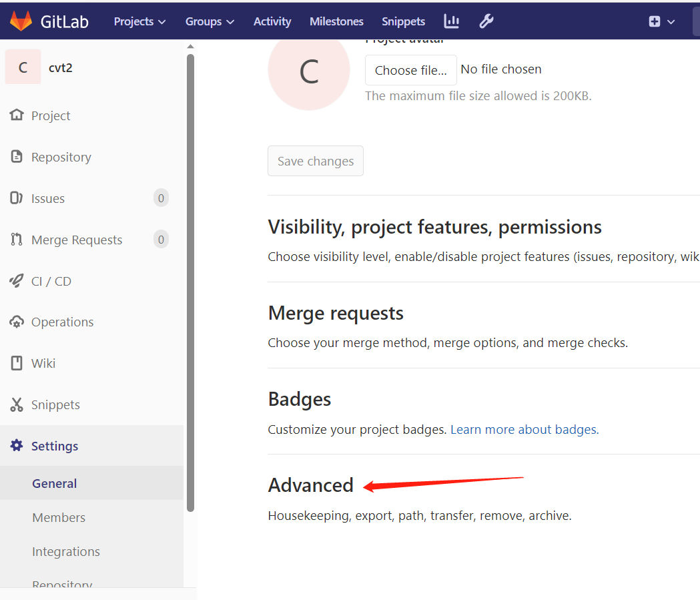Click the Snippets scissors icon
Screen dimensions: 700x600
click(x=17, y=404)
